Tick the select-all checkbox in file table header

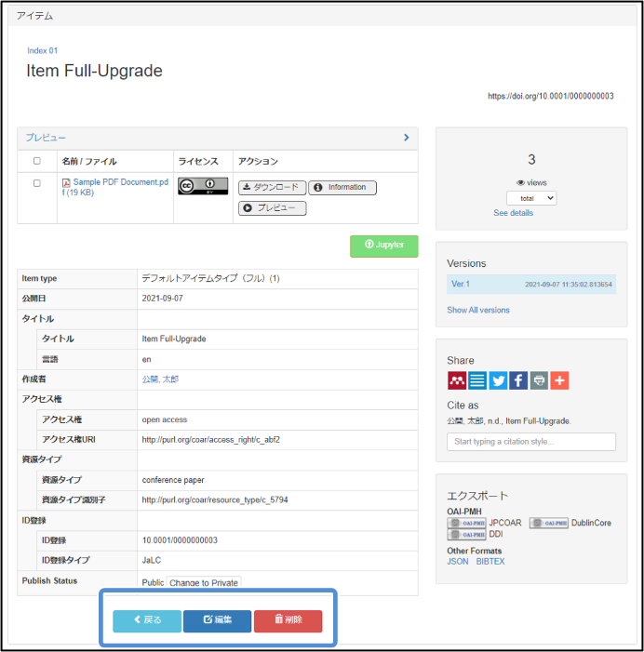click(x=37, y=161)
